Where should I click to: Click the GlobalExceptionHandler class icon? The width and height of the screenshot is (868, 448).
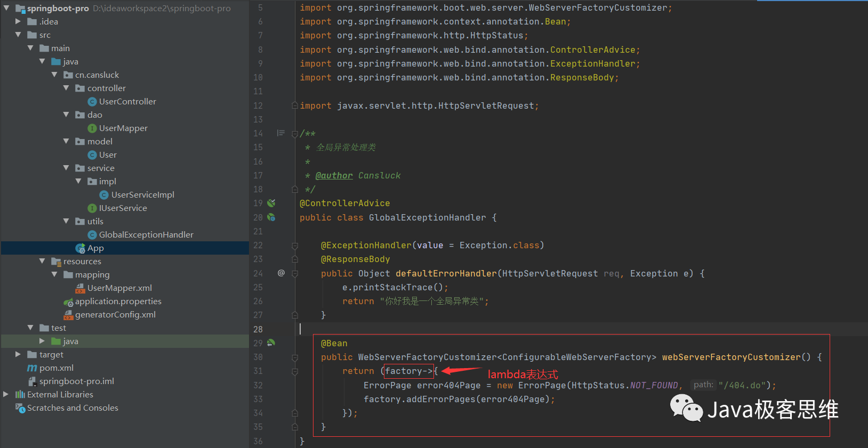[92, 235]
